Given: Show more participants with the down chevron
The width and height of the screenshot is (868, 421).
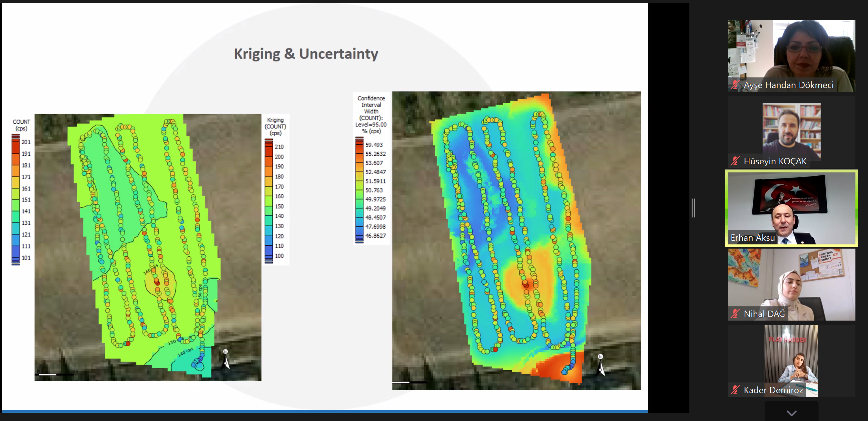Looking at the screenshot, I should pos(791,413).
